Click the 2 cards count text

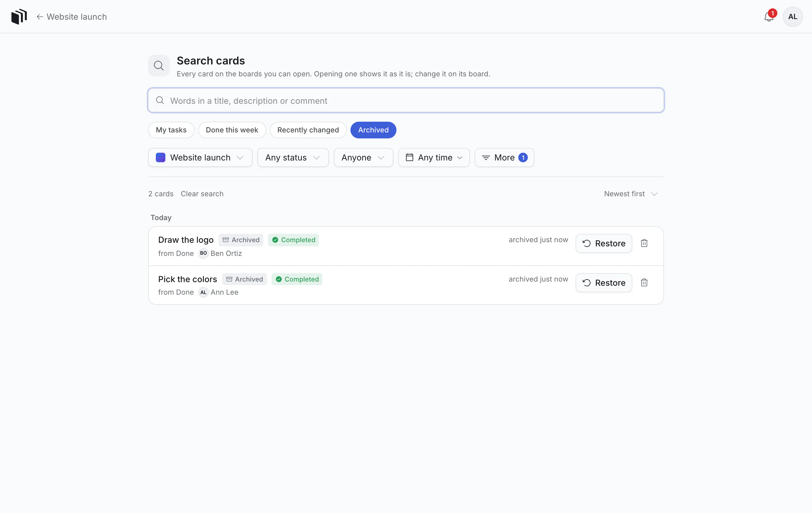pos(161,194)
